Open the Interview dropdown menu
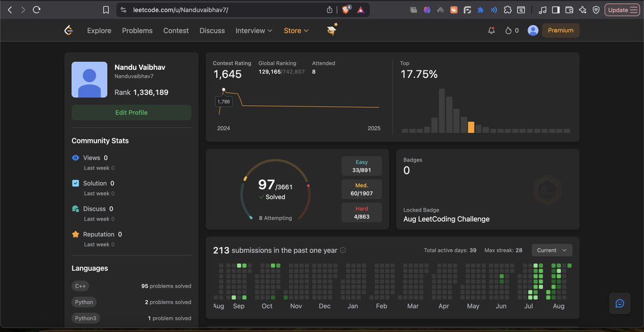 pos(253,31)
